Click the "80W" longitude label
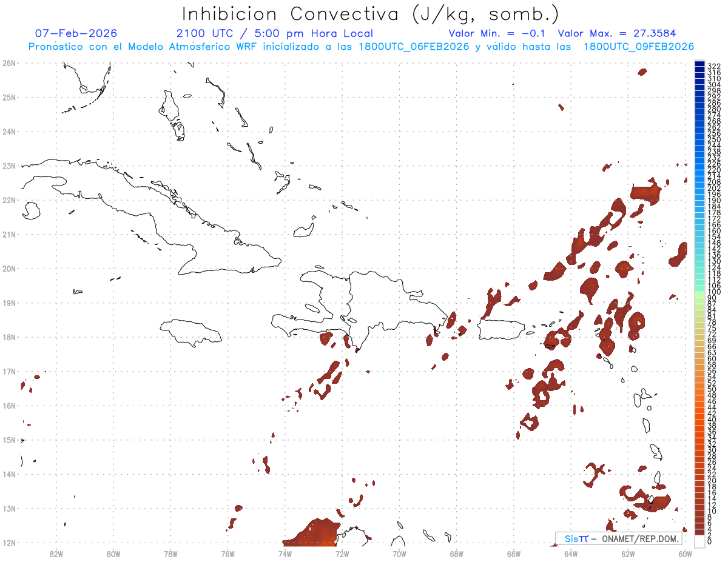This screenshot has height=562, width=728. [x=113, y=553]
